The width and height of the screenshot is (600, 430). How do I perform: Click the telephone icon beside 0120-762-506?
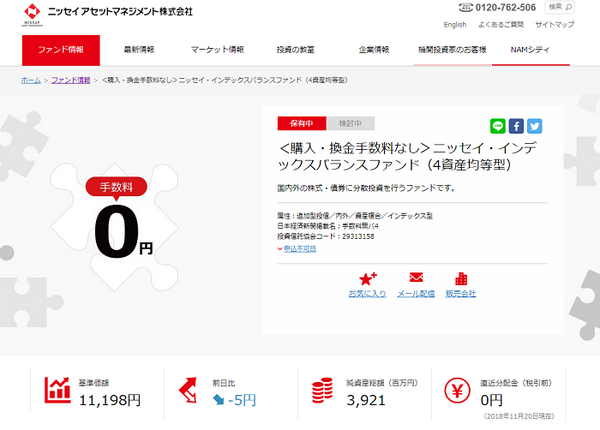[465, 7]
